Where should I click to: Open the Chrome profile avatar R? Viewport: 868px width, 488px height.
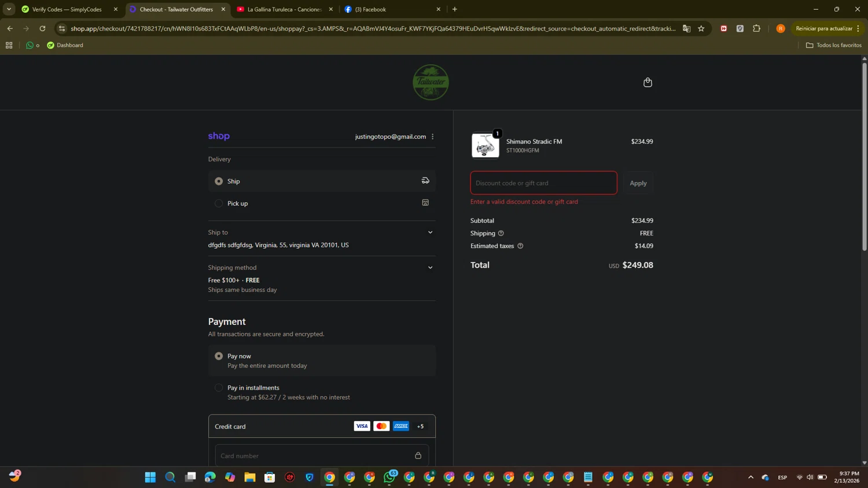pos(781,28)
